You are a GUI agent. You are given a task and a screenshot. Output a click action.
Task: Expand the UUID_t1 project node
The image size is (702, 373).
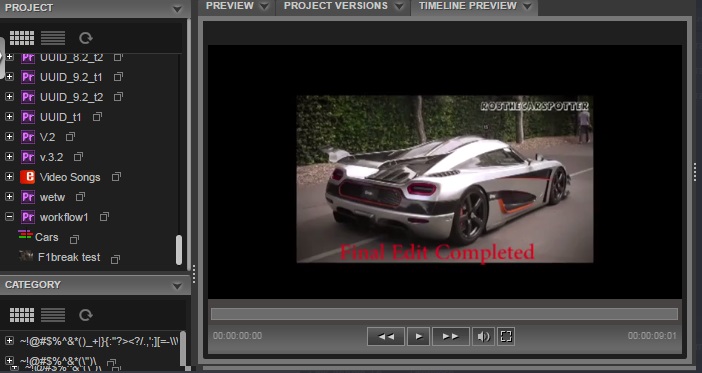click(x=9, y=117)
